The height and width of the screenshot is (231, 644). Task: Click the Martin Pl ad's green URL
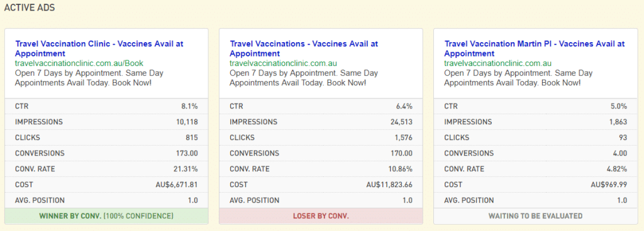(x=498, y=63)
